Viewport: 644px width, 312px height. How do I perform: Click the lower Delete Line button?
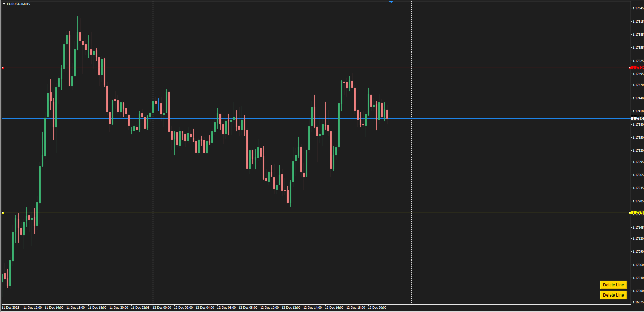(x=613, y=295)
